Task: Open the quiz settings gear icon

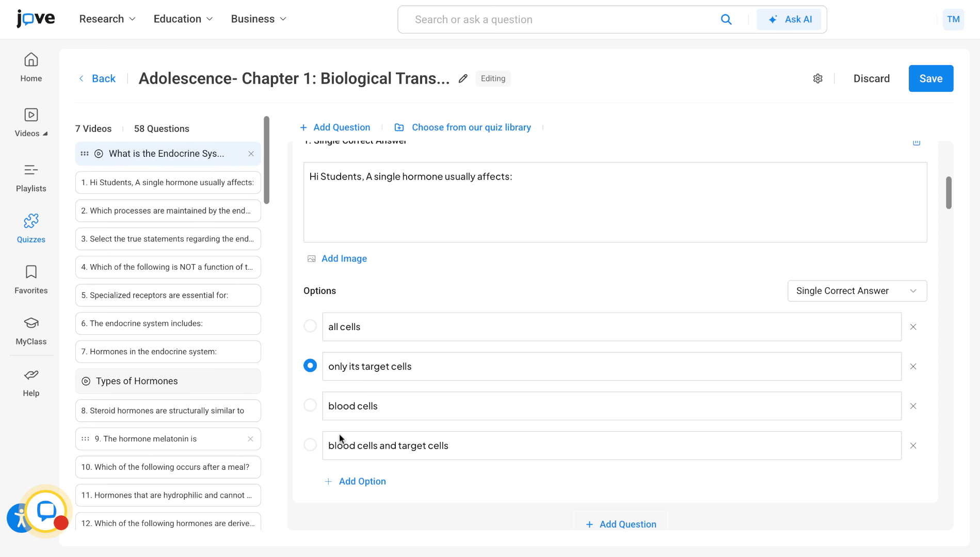Action: (x=817, y=78)
